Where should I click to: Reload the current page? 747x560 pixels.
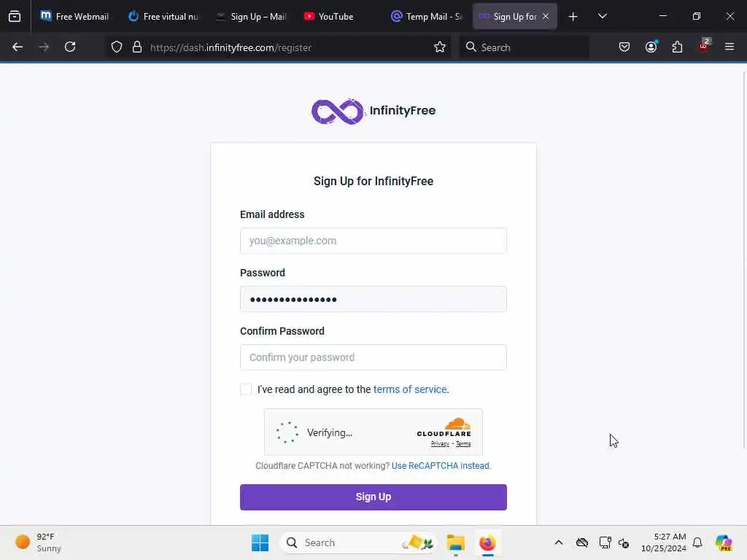coord(70,47)
